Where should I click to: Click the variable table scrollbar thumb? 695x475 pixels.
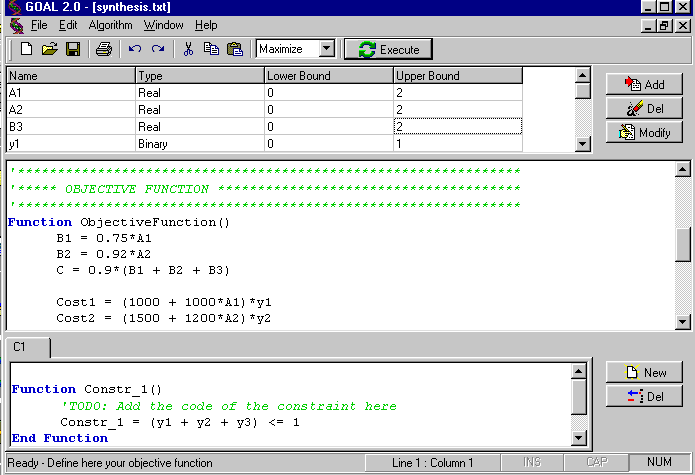[x=582, y=91]
